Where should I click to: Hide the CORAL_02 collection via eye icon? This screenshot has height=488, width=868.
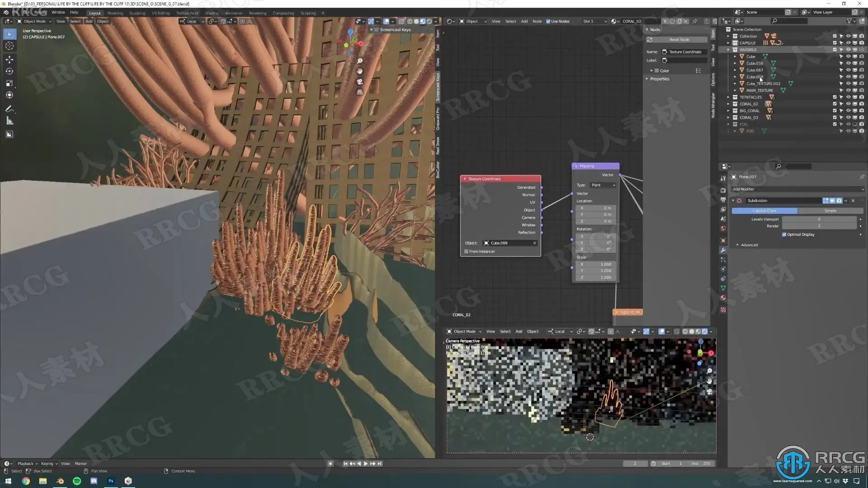pyautogui.click(x=848, y=104)
